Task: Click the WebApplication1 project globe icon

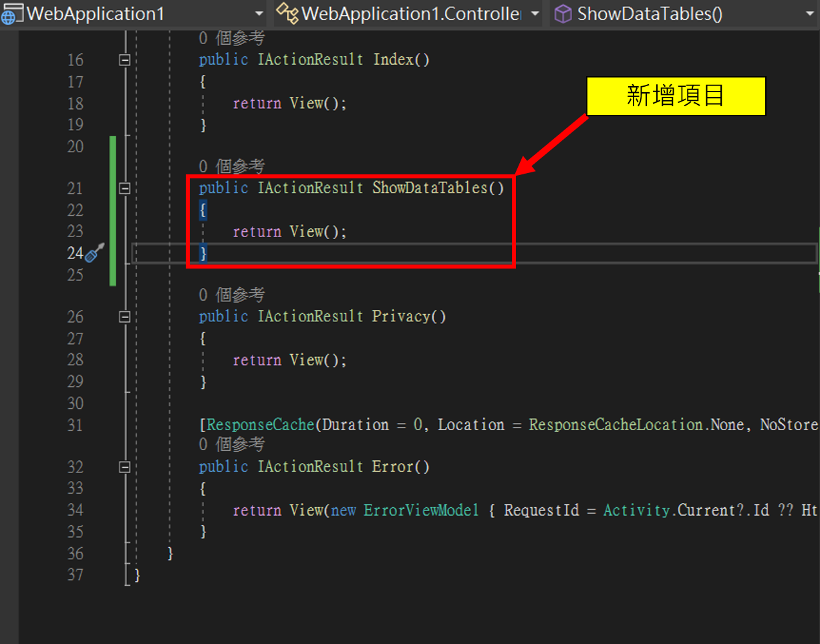Action: [10, 13]
